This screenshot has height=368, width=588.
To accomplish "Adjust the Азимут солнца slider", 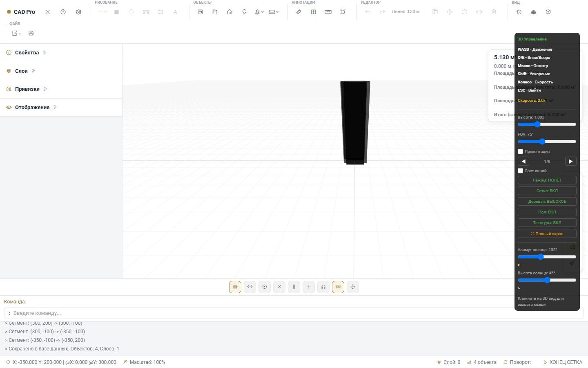I will (x=547, y=257).
